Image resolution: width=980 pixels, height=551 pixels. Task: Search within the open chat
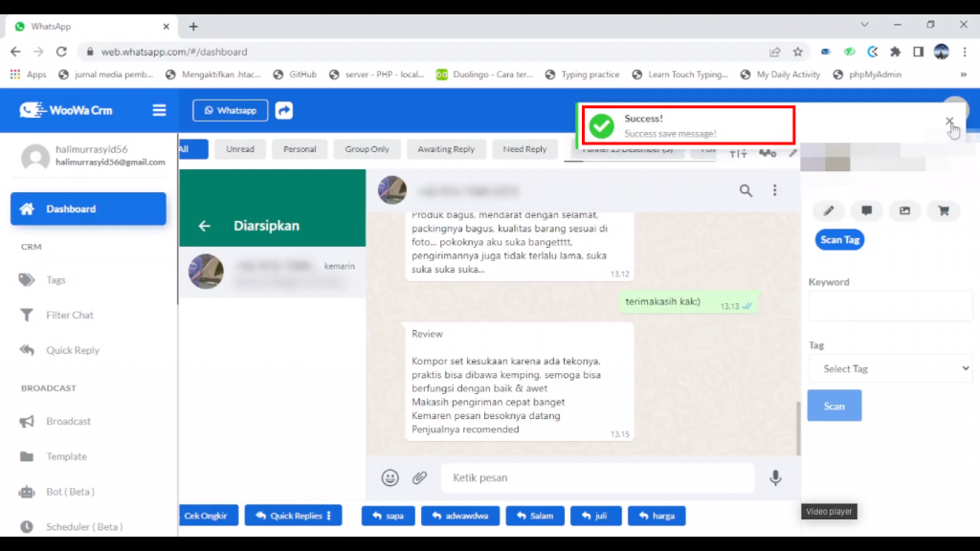coord(746,191)
